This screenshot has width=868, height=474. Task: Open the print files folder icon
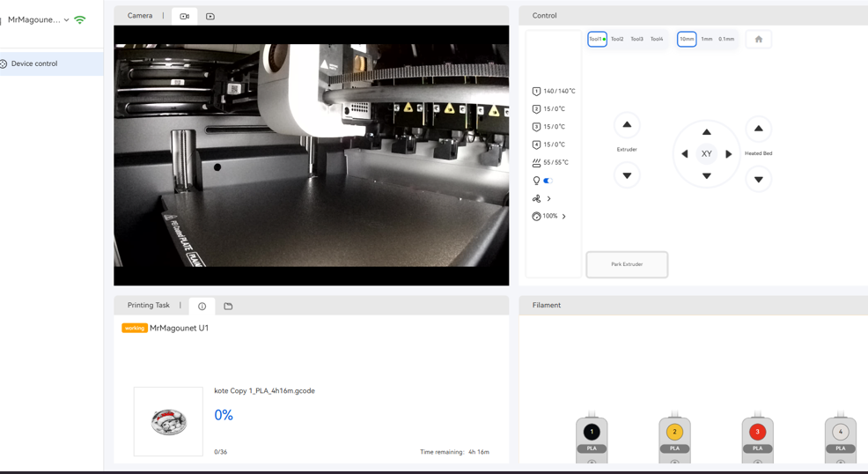(x=228, y=306)
